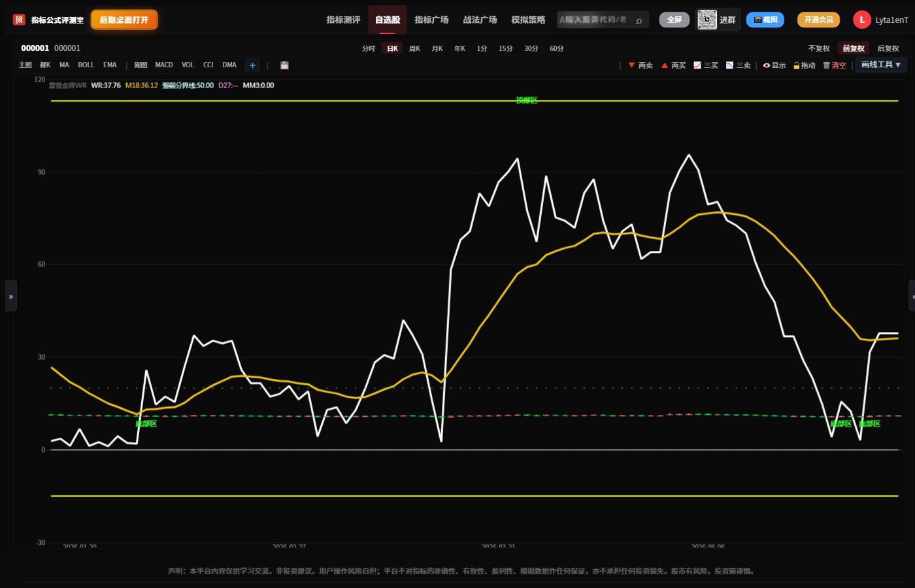
Task: Switch to 周K timeframe
Action: (x=415, y=48)
